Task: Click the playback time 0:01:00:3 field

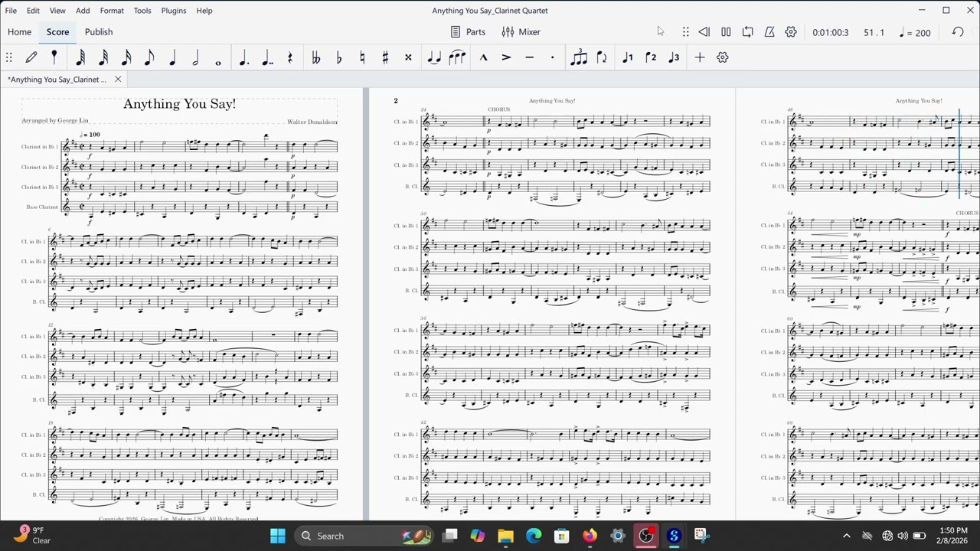Action: click(x=831, y=33)
